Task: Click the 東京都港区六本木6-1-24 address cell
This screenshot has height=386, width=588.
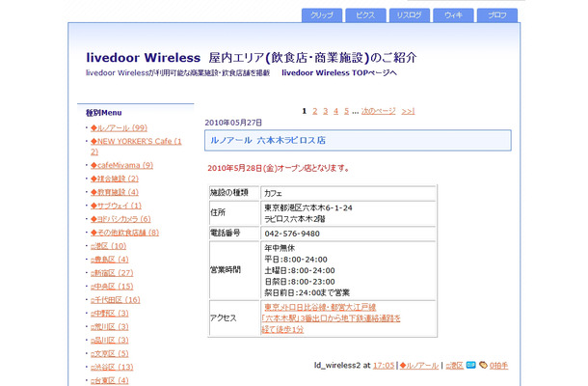Action: click(x=348, y=213)
